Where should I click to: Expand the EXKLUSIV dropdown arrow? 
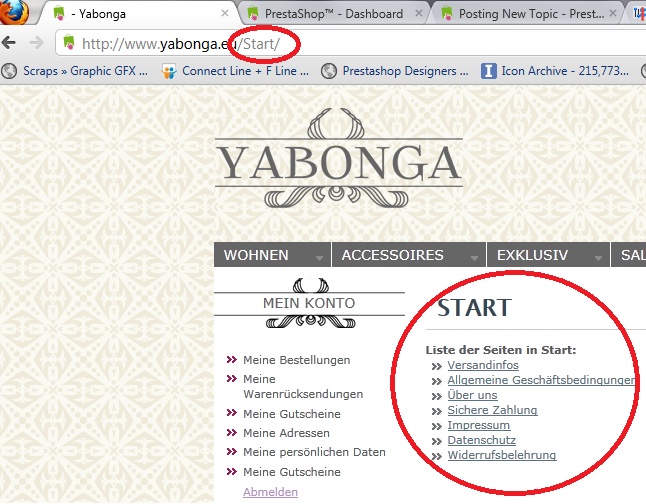click(x=598, y=258)
